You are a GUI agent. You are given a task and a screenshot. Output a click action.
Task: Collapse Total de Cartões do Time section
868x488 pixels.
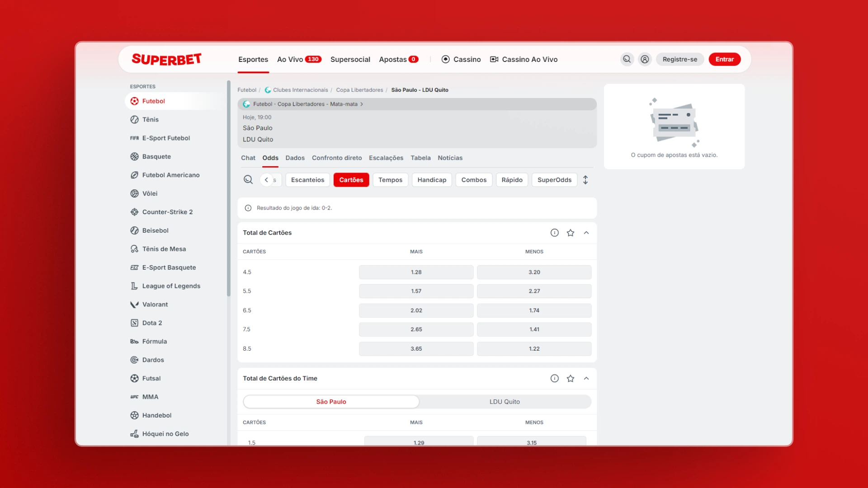click(x=586, y=379)
